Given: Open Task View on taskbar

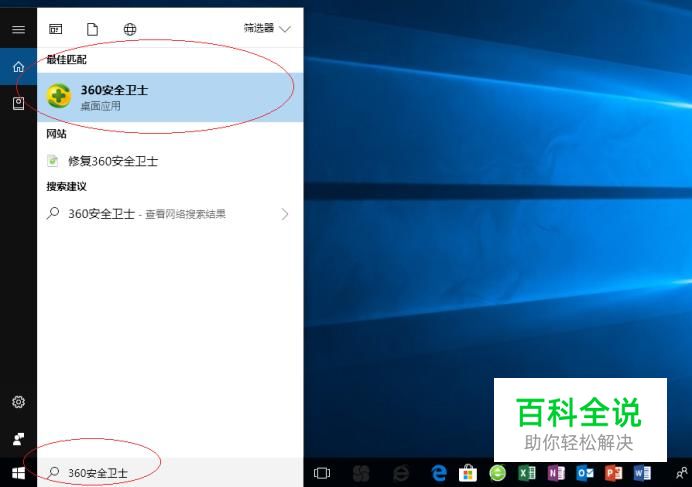Looking at the screenshot, I should [x=322, y=473].
